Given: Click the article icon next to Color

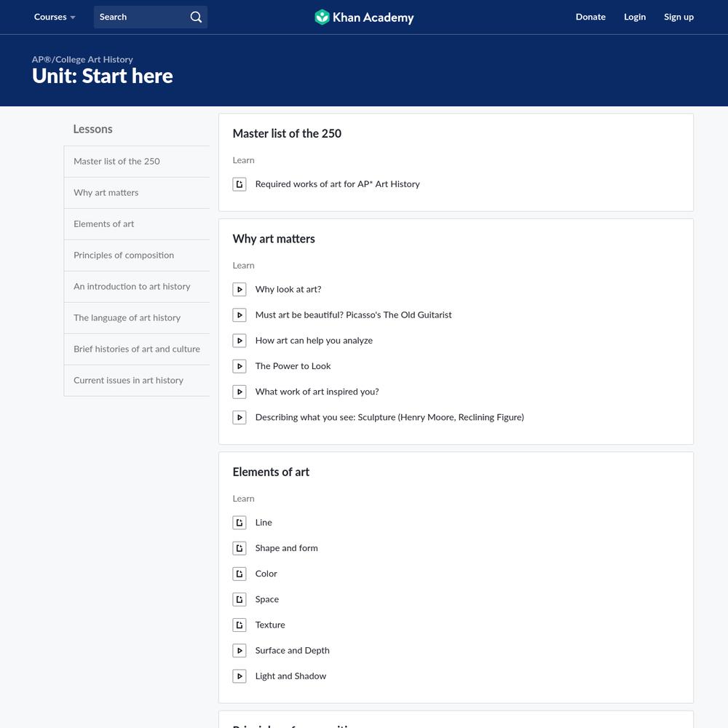Looking at the screenshot, I should coord(240,574).
